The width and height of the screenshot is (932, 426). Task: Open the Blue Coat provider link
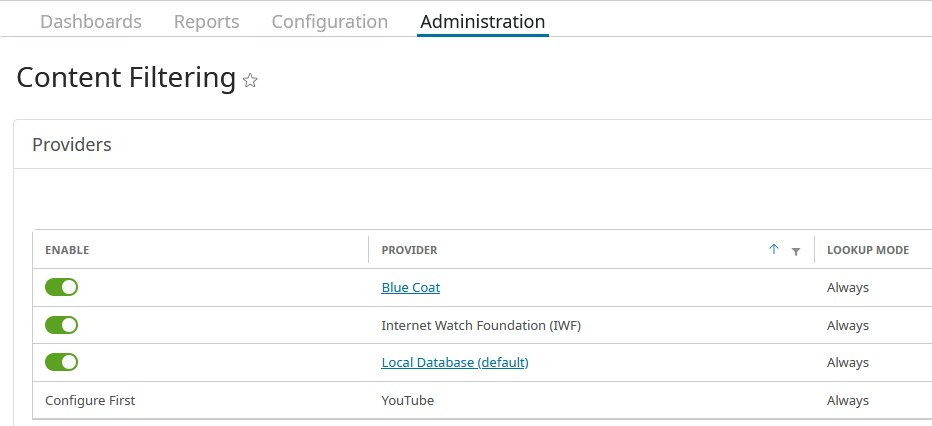point(411,287)
